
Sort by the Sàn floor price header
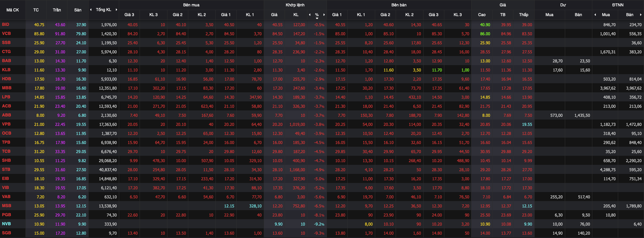point(78,10)
